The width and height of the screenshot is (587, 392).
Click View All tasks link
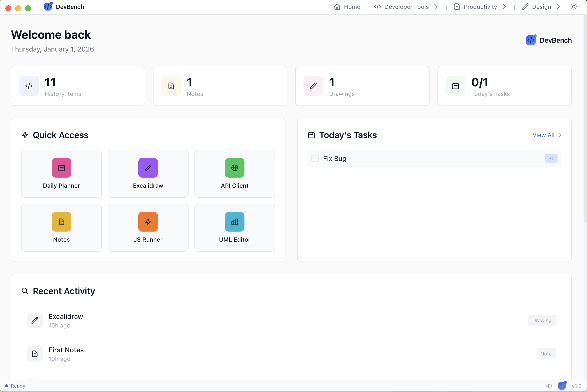pos(547,135)
